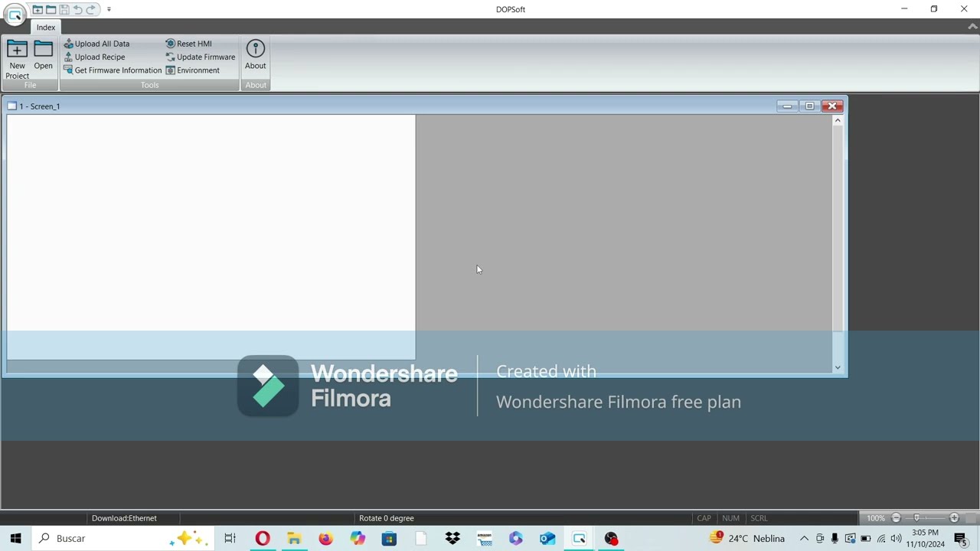Click Screen_1 vertical scrollbar up arrow

(838, 120)
